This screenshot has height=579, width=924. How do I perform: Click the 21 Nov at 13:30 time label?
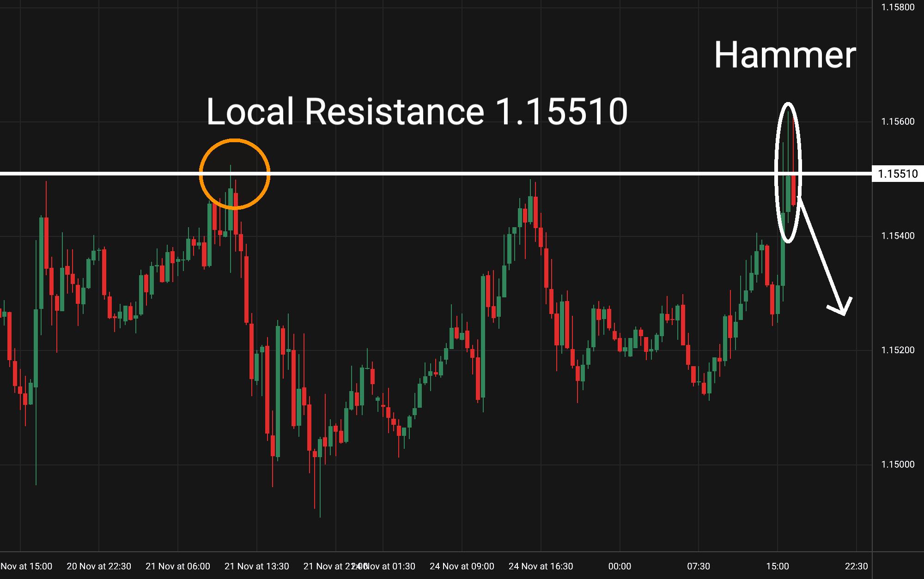[x=256, y=566]
